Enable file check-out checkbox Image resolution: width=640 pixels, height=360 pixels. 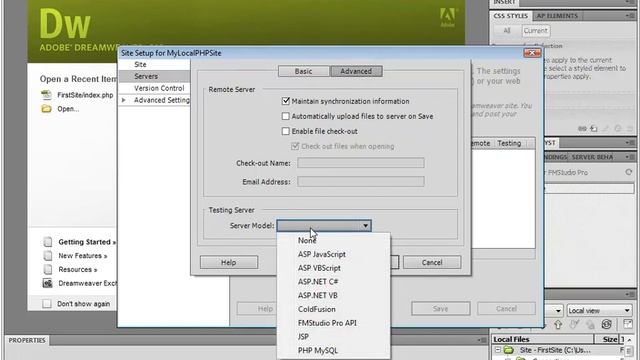pos(286,131)
